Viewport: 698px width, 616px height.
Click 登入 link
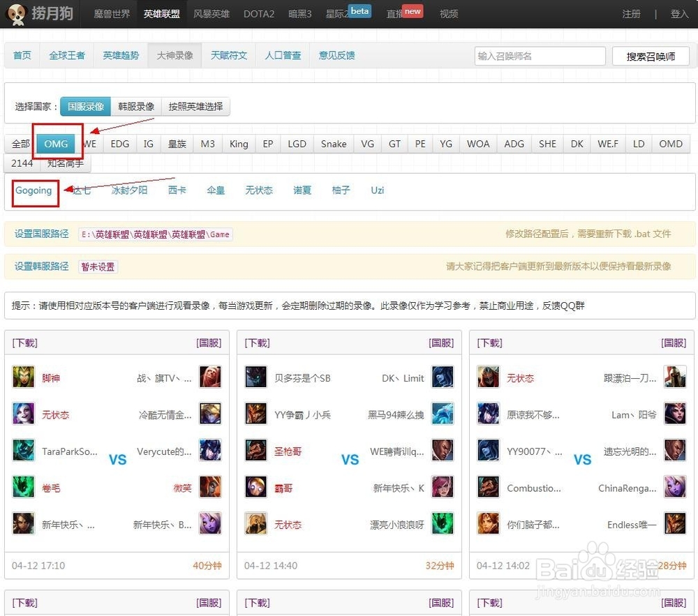click(x=679, y=14)
